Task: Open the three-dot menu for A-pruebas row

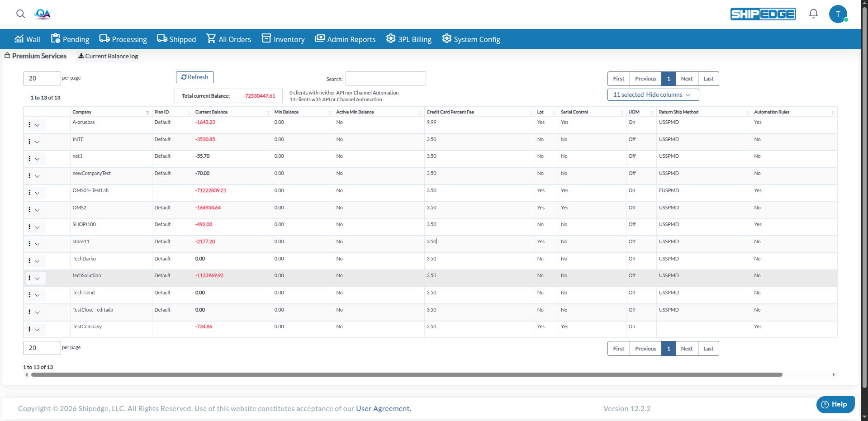Action: 29,125
